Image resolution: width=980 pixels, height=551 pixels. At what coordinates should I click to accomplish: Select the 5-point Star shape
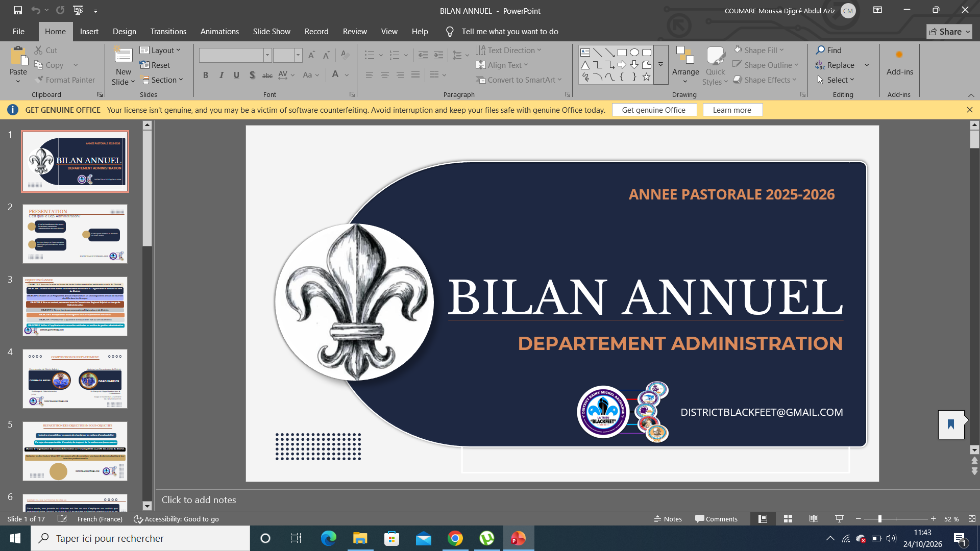(647, 77)
